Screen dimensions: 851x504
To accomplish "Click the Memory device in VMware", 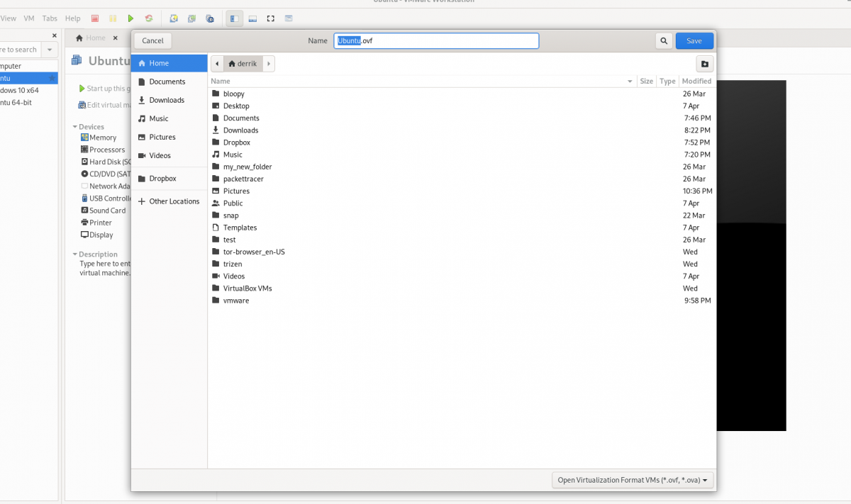I will tap(99, 138).
